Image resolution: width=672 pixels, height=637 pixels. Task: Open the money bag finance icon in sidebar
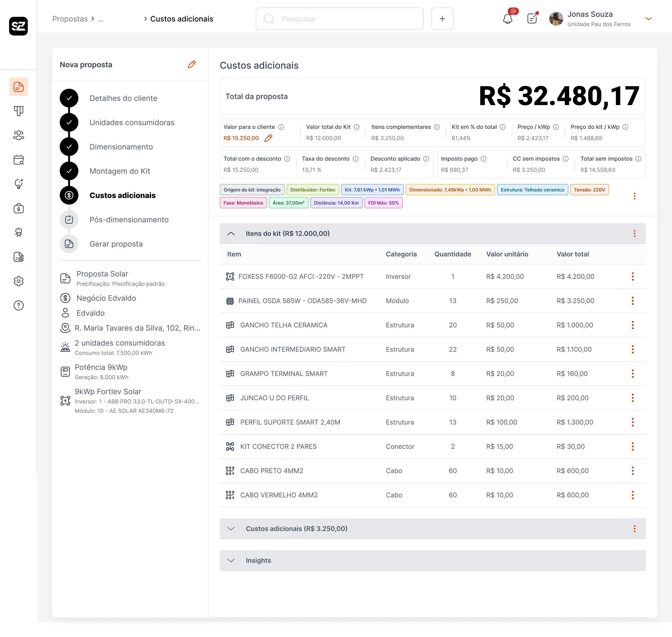point(19,208)
